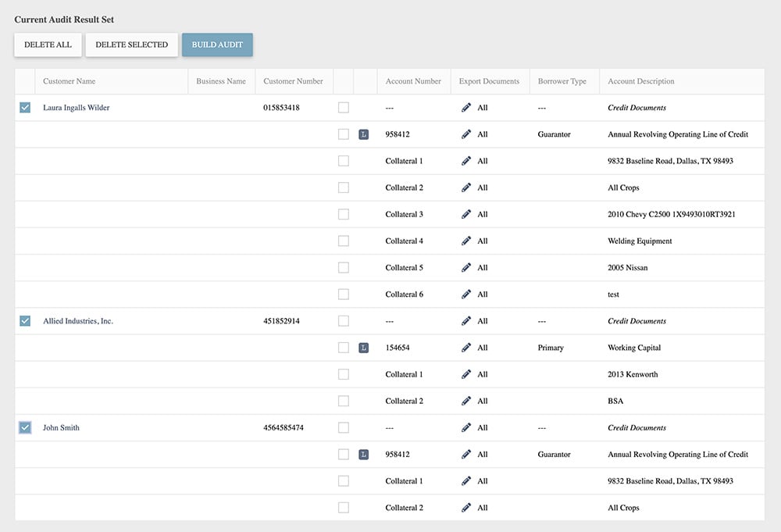Check the box for 2013 Kenworth collateral

pyautogui.click(x=344, y=374)
